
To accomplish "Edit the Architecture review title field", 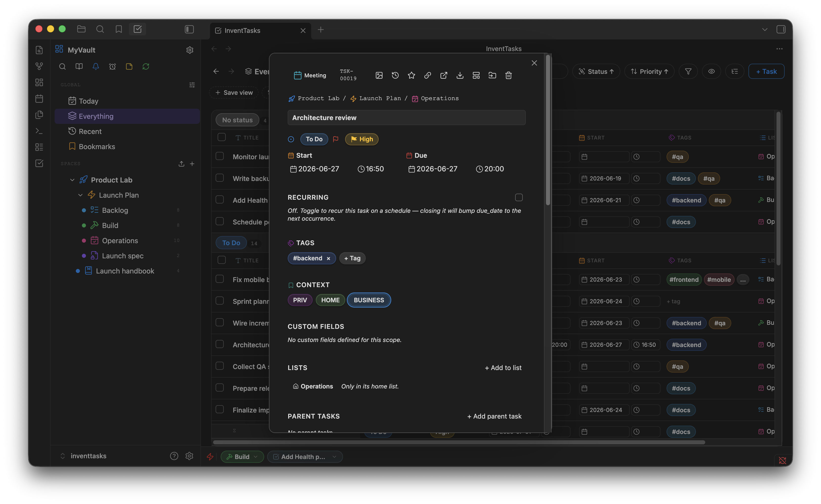I will [x=406, y=118].
